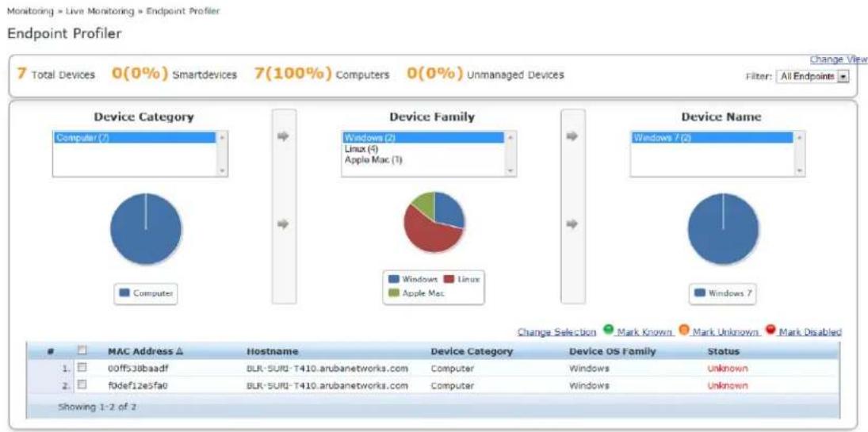Image resolution: width=868 pixels, height=432 pixels.
Task: Click the blue Computer legend swatch
Action: tap(124, 293)
